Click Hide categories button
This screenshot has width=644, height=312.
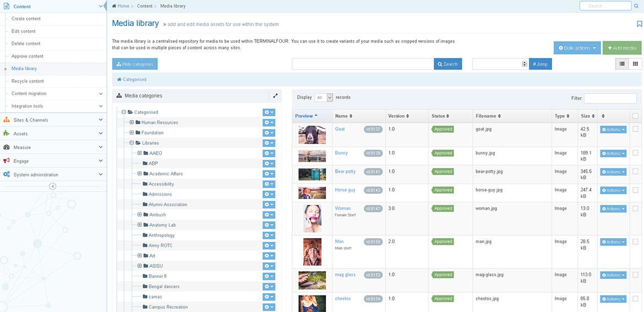pyautogui.click(x=135, y=64)
